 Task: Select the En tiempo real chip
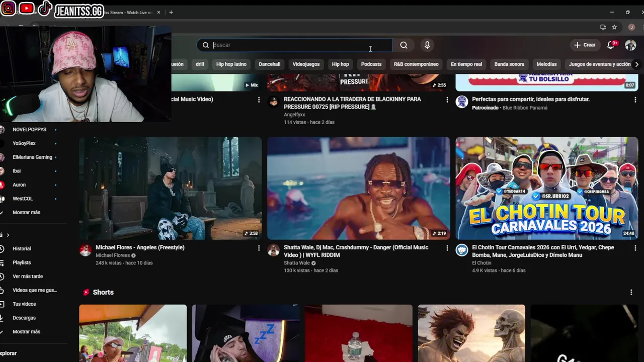click(x=466, y=64)
